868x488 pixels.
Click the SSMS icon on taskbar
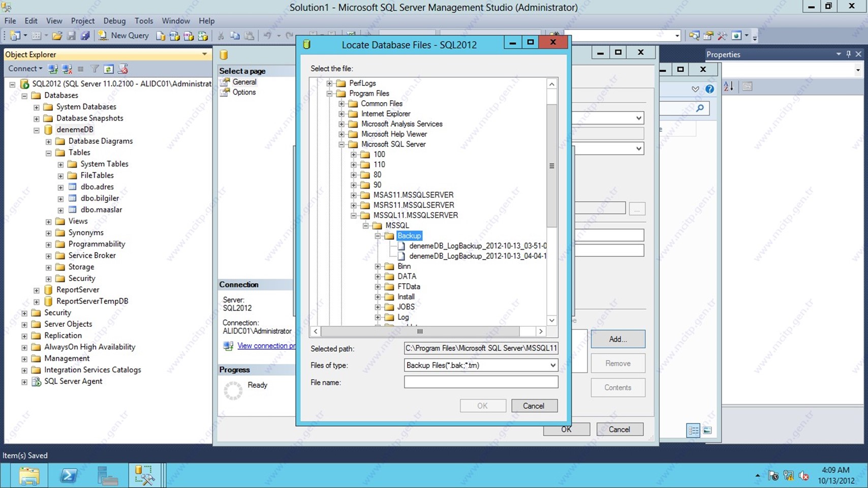click(x=145, y=475)
